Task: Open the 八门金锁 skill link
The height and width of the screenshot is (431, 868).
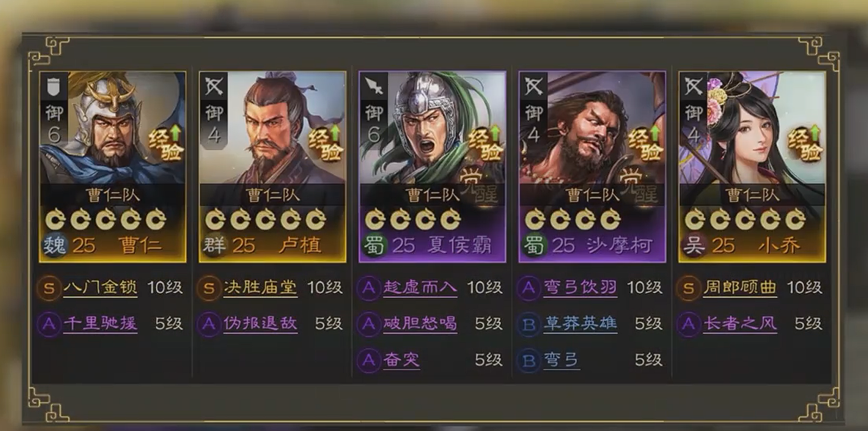Action: tap(101, 288)
